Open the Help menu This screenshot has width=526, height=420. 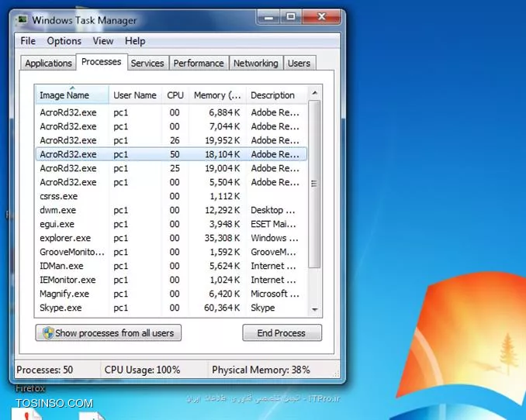click(x=135, y=41)
